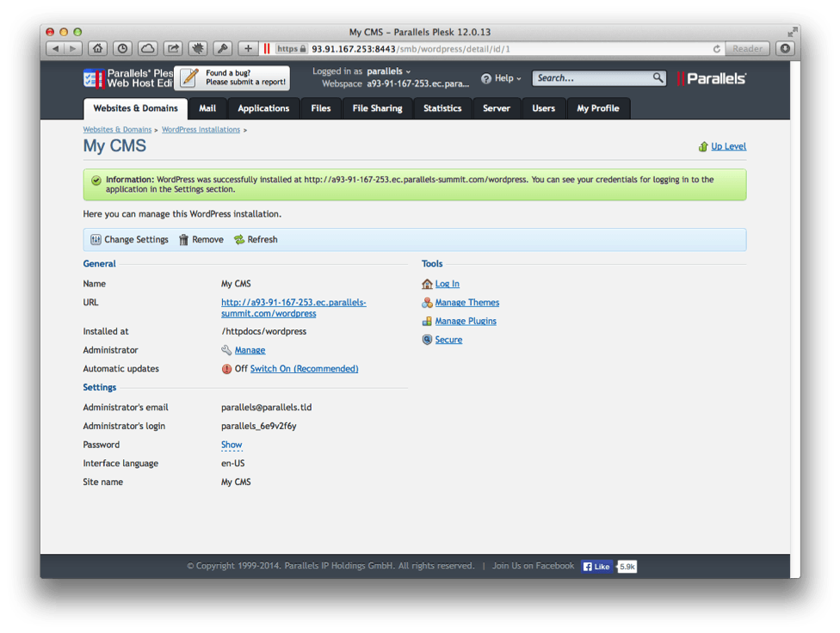
Task: Click the green Refresh arrows icon
Action: (x=239, y=240)
